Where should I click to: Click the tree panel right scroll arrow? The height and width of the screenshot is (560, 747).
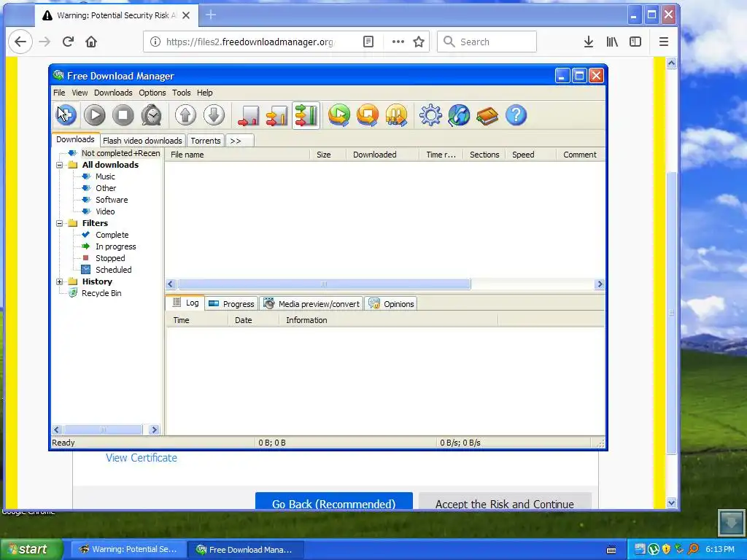(x=154, y=429)
